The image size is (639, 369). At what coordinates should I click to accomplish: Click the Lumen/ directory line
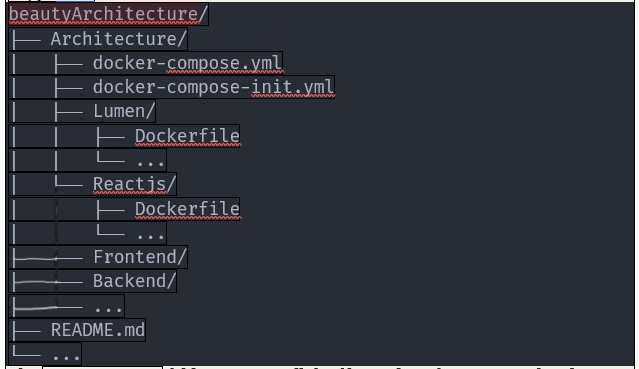(x=124, y=111)
